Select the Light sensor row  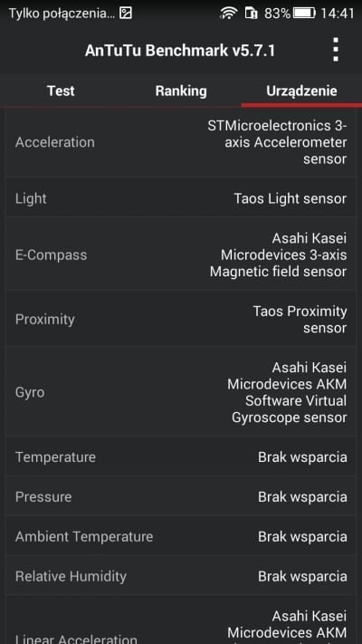(x=181, y=198)
